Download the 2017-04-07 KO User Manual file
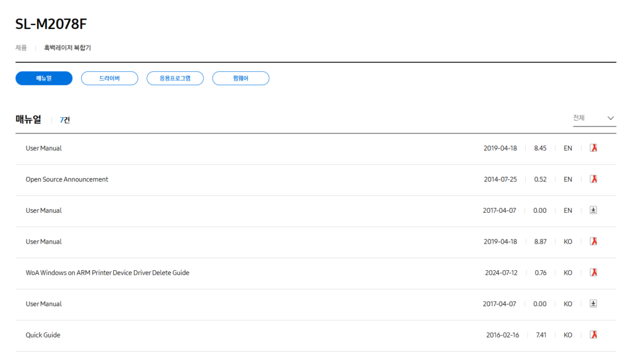644x352 pixels. coord(593,304)
